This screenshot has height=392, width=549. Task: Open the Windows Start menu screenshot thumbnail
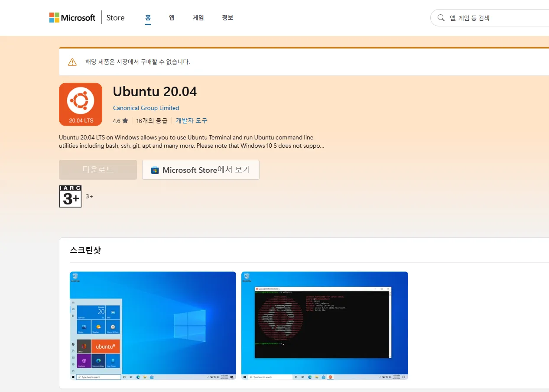[x=153, y=326]
